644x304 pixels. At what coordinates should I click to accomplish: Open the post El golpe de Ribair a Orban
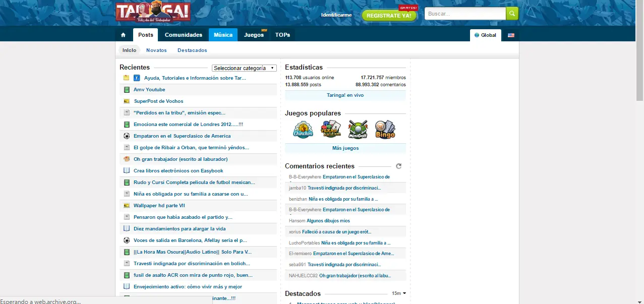tap(191, 148)
